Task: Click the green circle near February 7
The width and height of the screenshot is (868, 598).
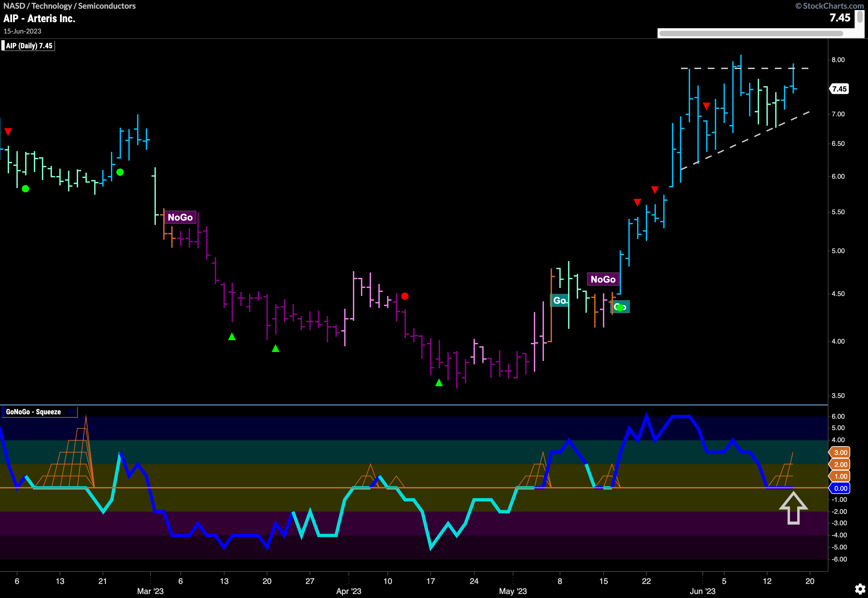Action: [x=25, y=189]
